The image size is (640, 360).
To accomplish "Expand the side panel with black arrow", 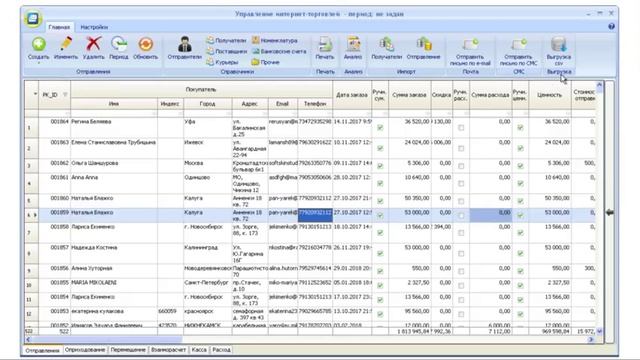I will pyautogui.click(x=609, y=212).
